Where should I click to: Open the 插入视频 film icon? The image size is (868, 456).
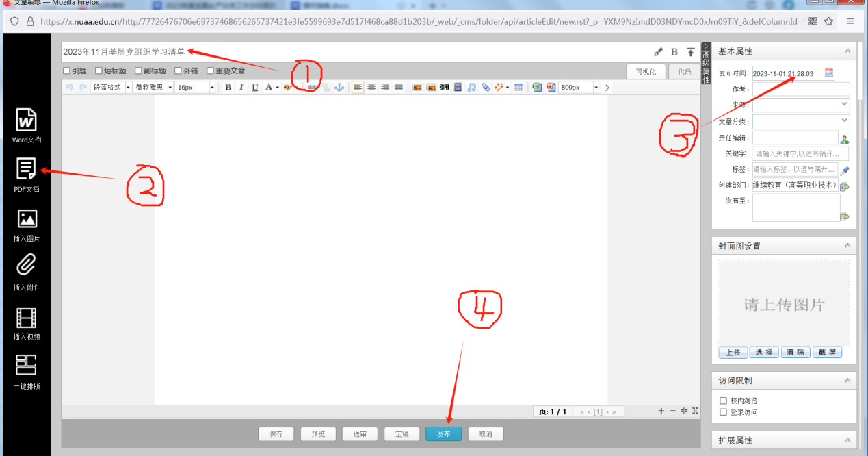tap(27, 318)
